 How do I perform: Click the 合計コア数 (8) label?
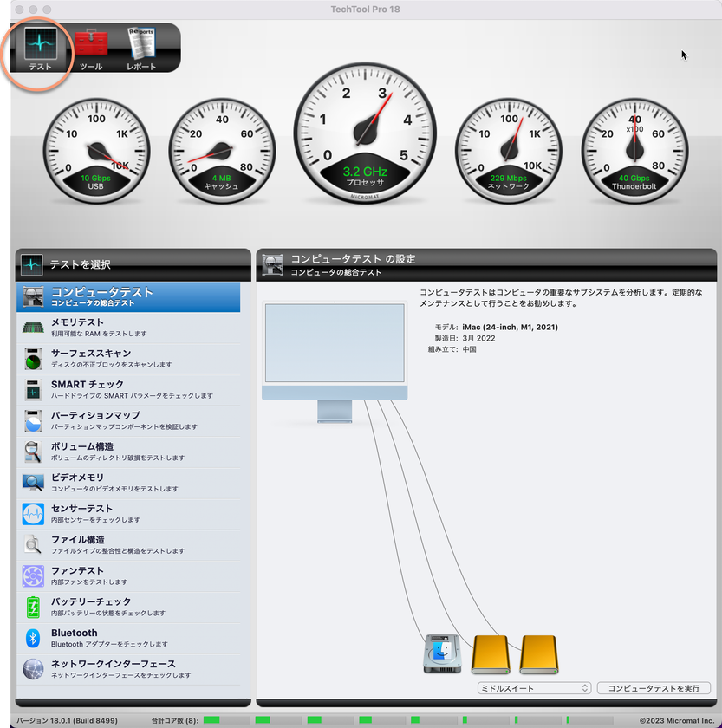174,720
